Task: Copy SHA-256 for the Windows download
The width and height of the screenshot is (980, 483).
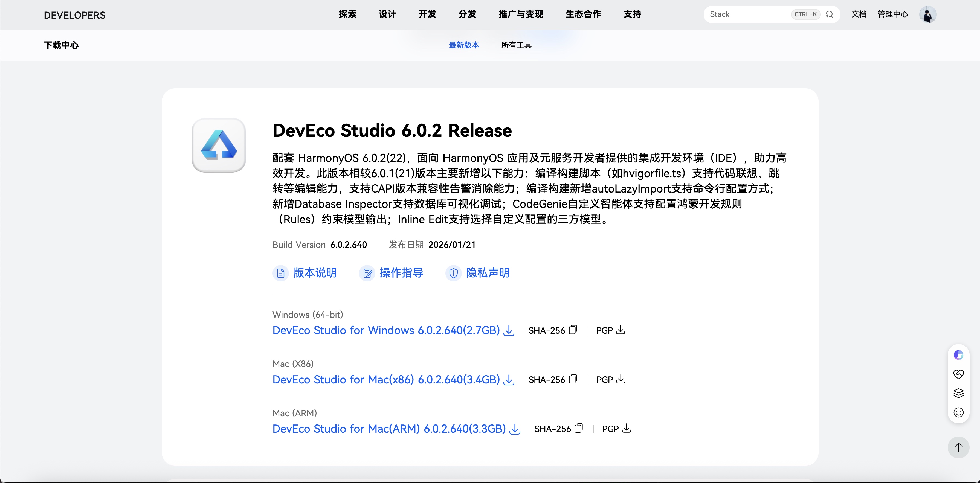Action: tap(573, 330)
